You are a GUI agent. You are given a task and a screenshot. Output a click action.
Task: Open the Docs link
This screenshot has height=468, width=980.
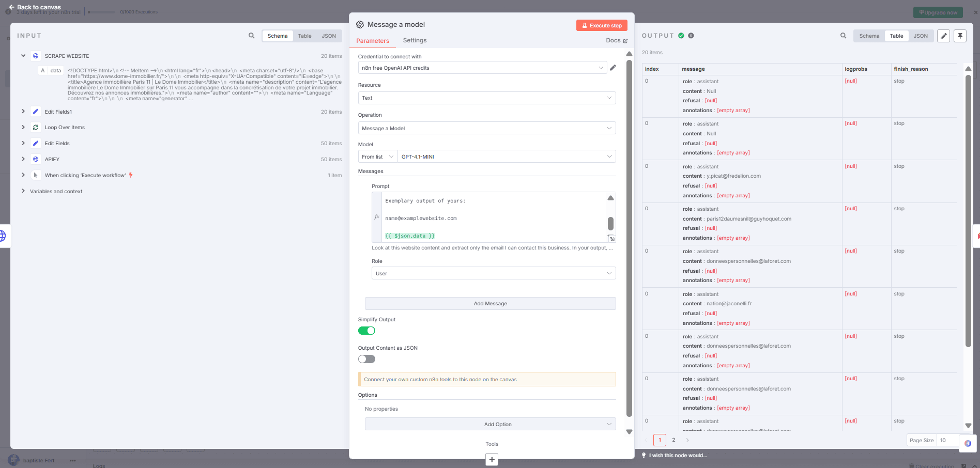tap(617, 40)
